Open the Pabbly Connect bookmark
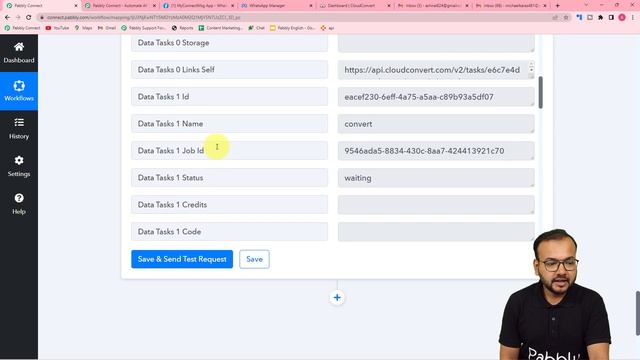 (x=22, y=28)
